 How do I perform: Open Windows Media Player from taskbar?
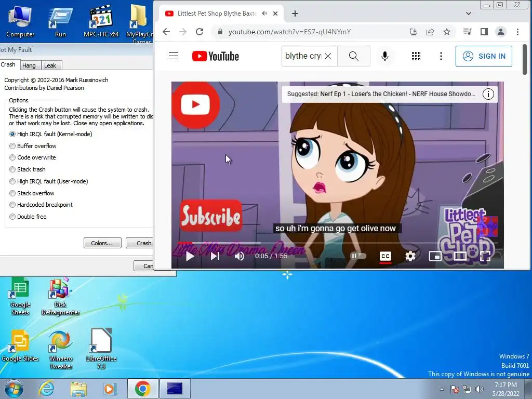point(110,389)
